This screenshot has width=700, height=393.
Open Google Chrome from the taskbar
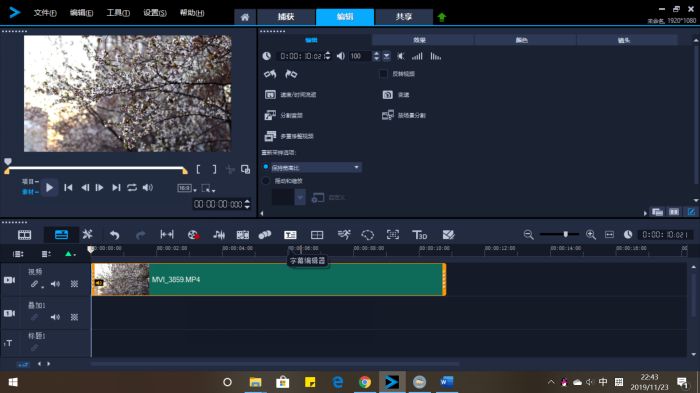[x=365, y=382]
